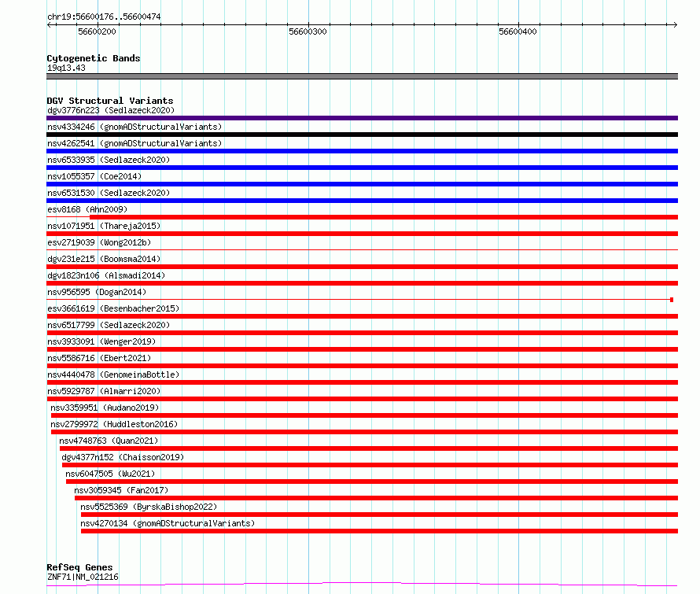
Task: Click the gray 19q13.43 cytogenetic band bar
Action: pyautogui.click(x=362, y=76)
